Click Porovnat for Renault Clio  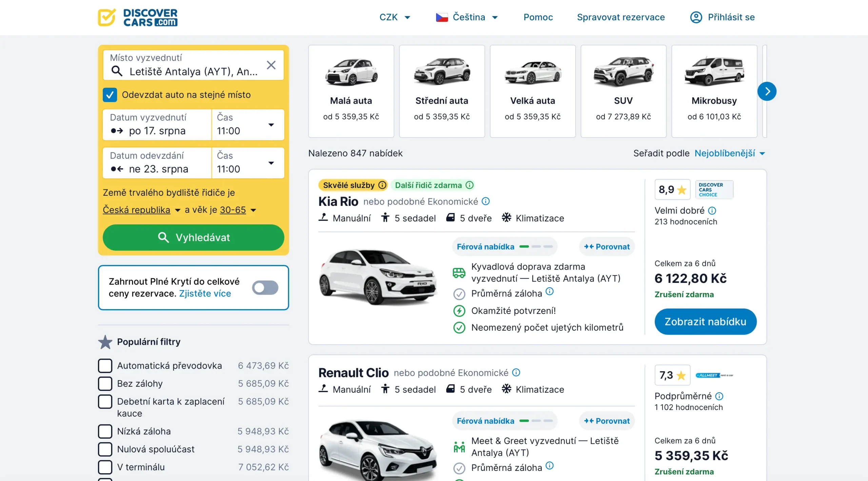607,421
